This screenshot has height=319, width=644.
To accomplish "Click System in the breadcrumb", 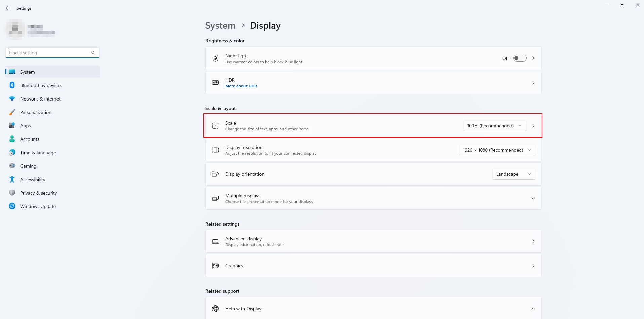I will coord(221,26).
